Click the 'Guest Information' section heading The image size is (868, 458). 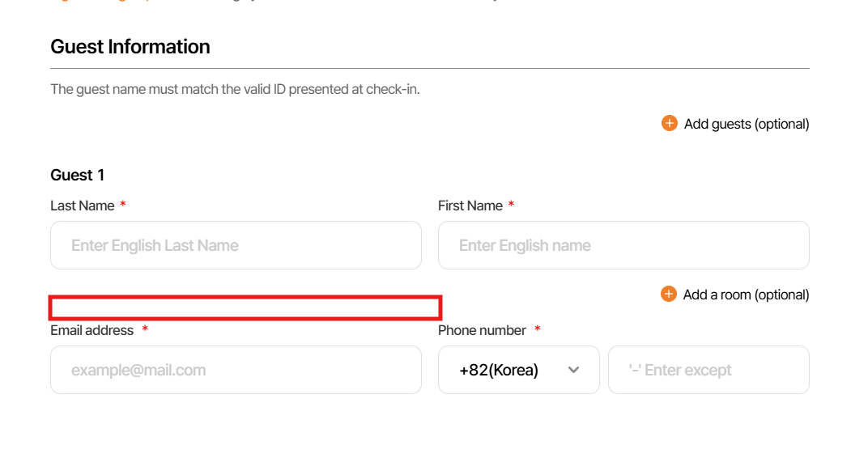[x=130, y=47]
